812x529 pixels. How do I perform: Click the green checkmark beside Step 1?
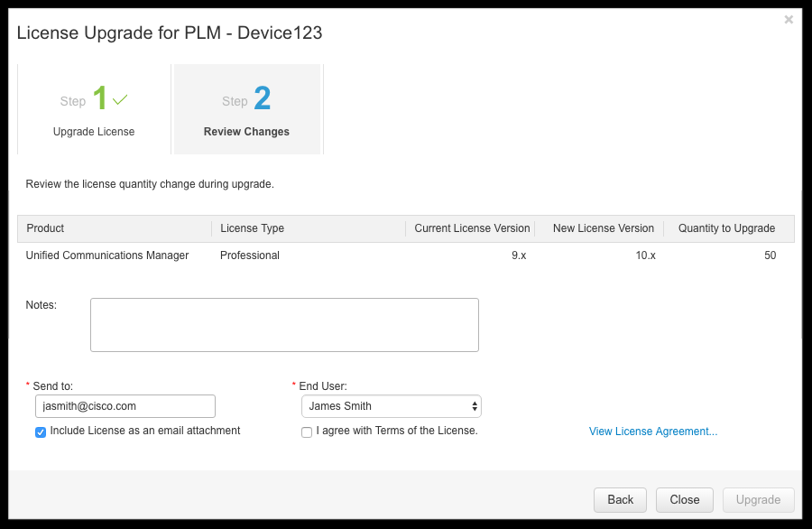120,99
